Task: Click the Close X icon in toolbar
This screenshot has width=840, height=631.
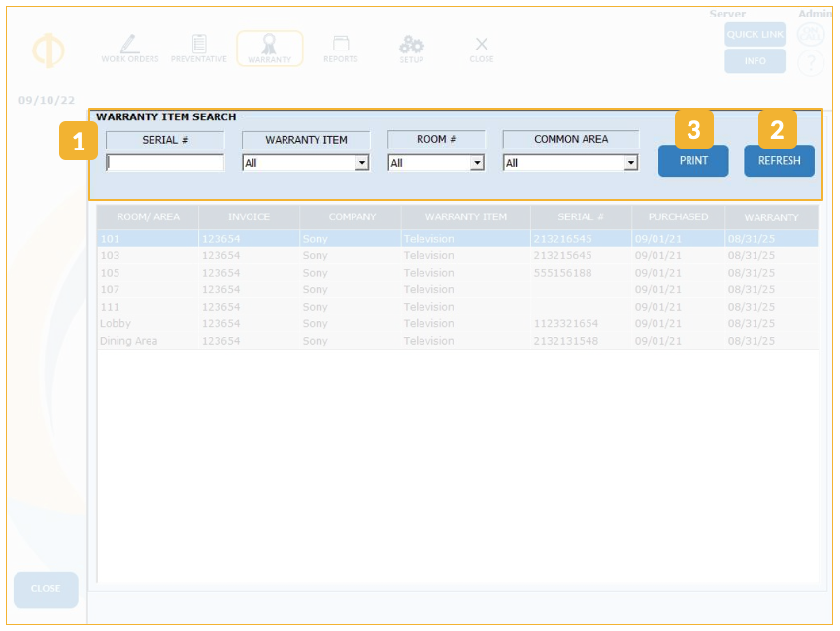Action: [482, 46]
